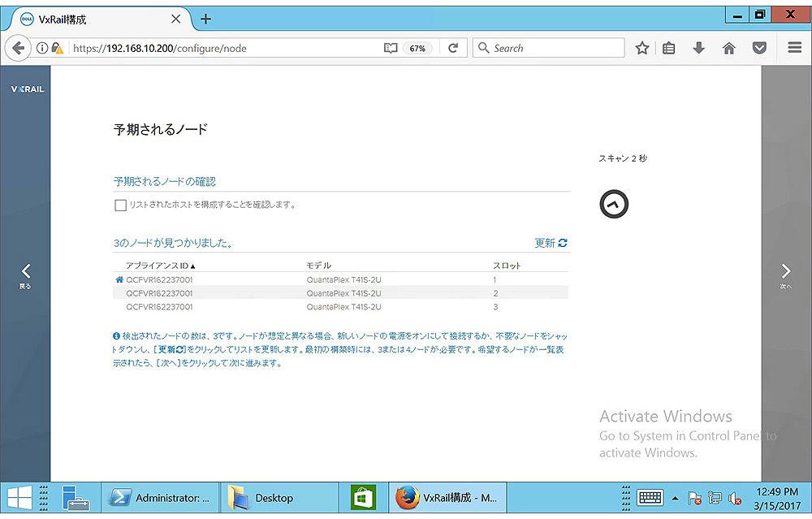Close the VxRail構成 tab
The height and width of the screenshot is (519, 812).
(175, 19)
